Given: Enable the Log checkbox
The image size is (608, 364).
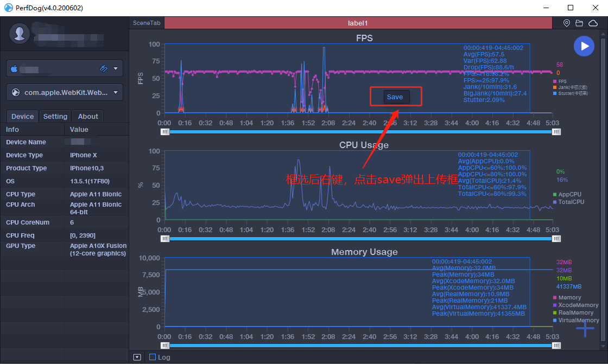Looking at the screenshot, I should (153, 357).
